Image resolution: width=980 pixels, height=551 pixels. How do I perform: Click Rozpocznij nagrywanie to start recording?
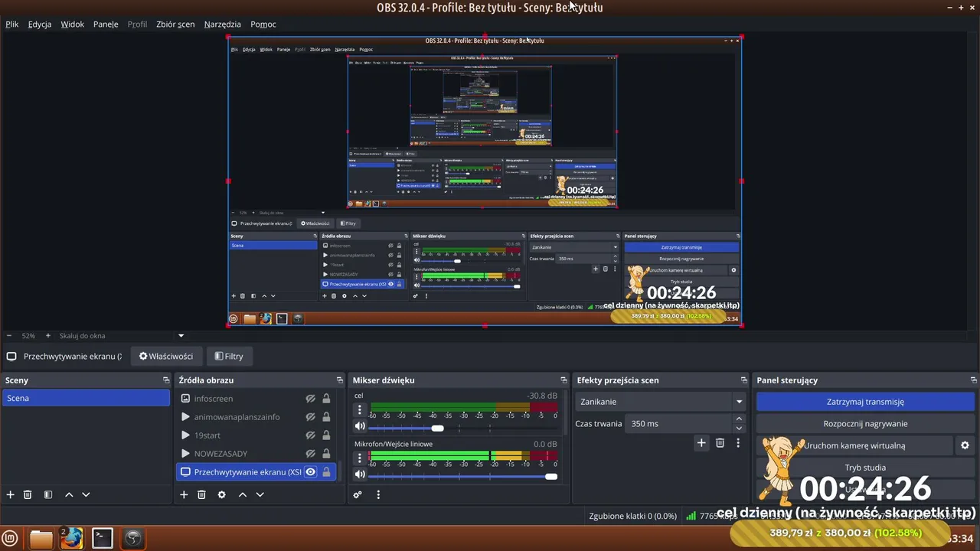pyautogui.click(x=865, y=423)
